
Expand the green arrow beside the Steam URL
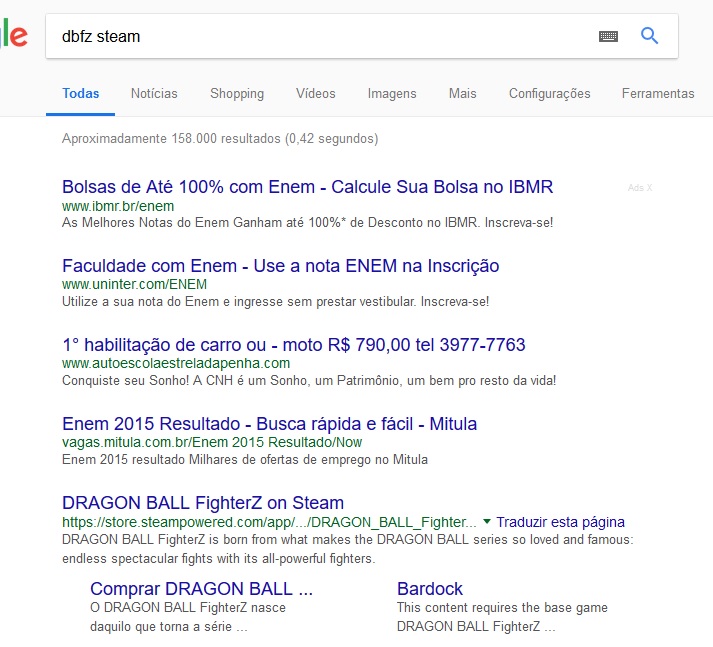tap(487, 522)
